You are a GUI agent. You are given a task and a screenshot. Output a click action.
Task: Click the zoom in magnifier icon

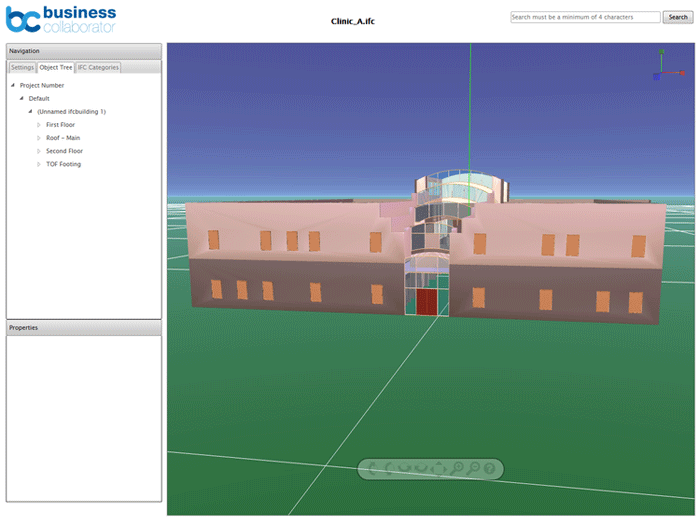pos(456,468)
